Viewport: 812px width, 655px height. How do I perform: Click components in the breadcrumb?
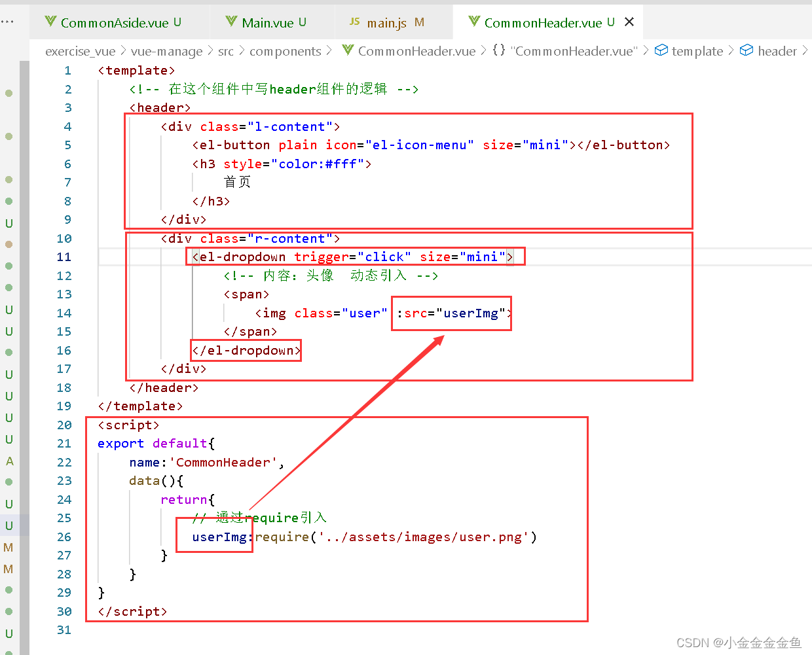click(x=285, y=51)
